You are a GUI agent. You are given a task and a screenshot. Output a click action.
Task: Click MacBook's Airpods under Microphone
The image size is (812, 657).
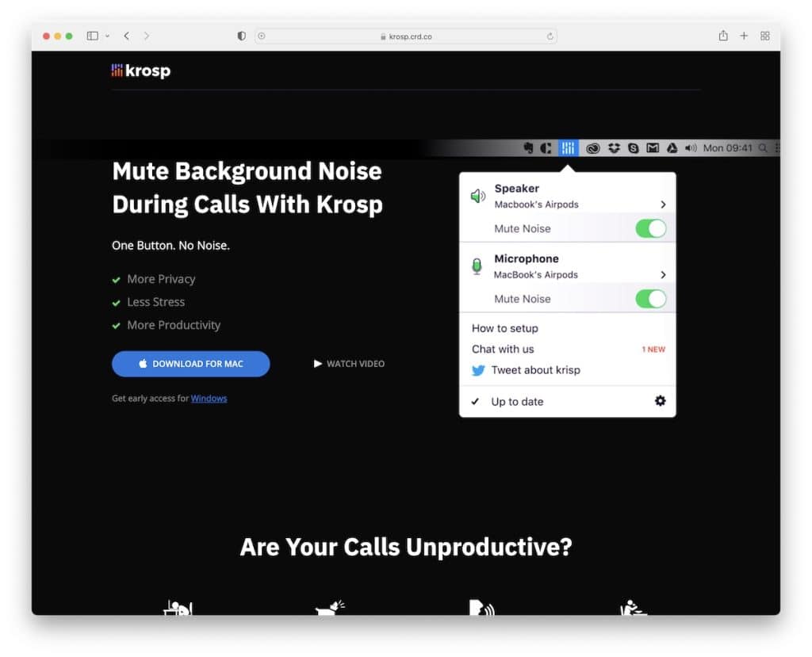535,274
